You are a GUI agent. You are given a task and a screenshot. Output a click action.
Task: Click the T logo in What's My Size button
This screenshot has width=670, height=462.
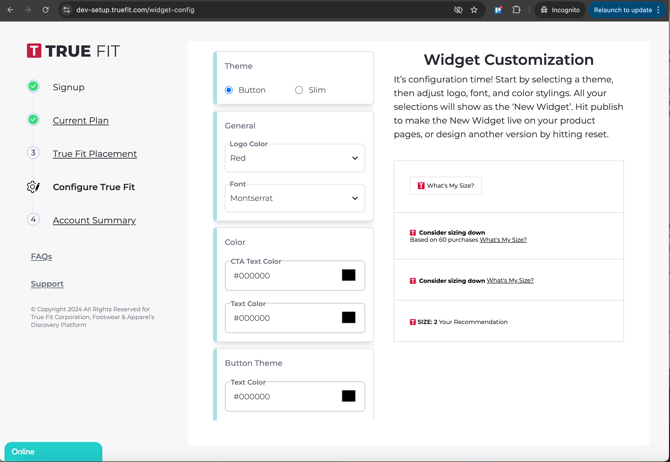tap(421, 185)
